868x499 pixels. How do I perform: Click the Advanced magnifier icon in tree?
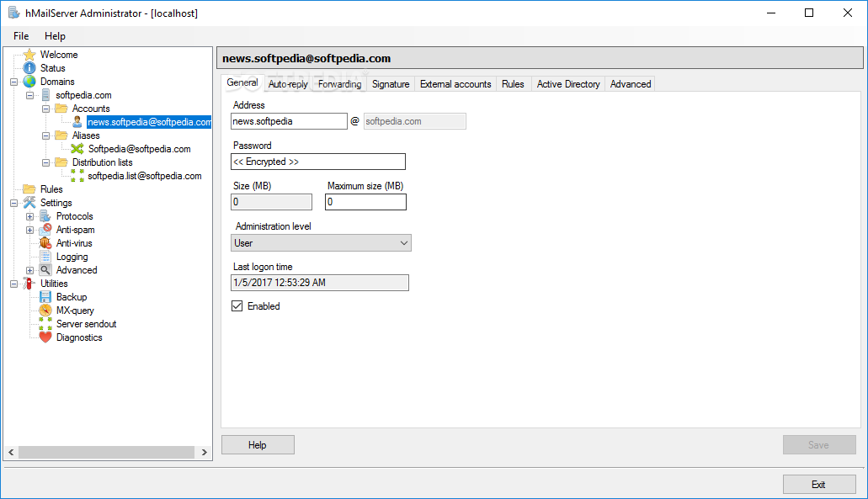click(x=45, y=270)
